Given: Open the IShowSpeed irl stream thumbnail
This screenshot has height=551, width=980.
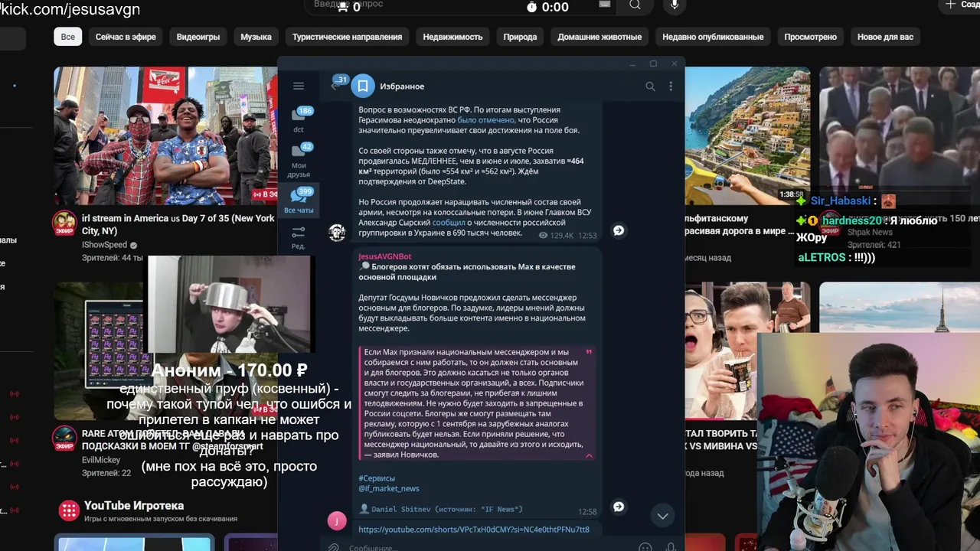Looking at the screenshot, I should [165, 135].
